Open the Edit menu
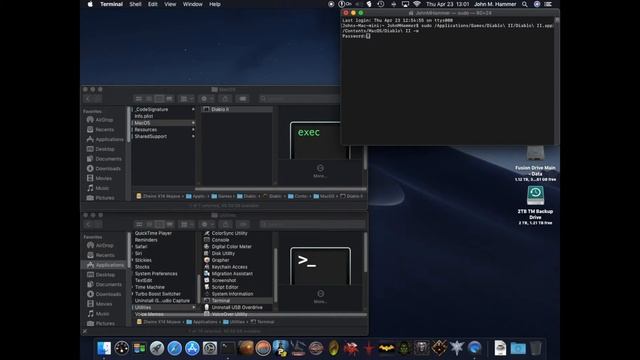640x360 pixels. [153, 4]
